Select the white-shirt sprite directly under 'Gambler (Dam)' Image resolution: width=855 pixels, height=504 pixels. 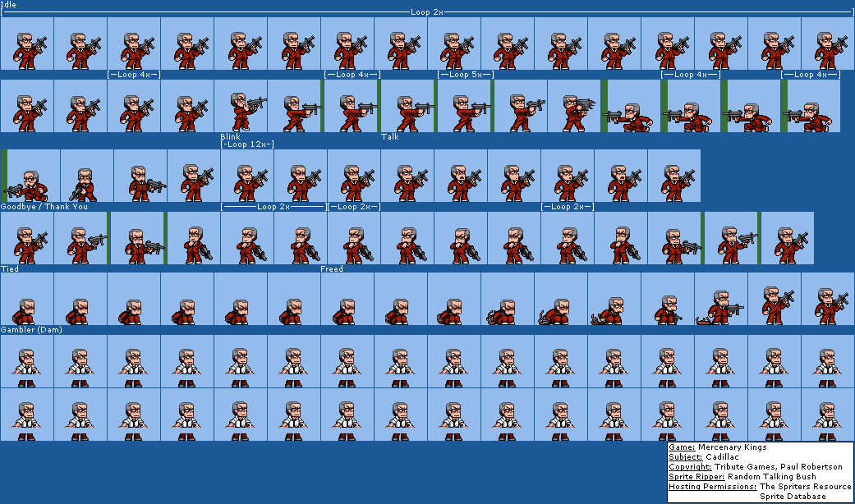click(27, 360)
